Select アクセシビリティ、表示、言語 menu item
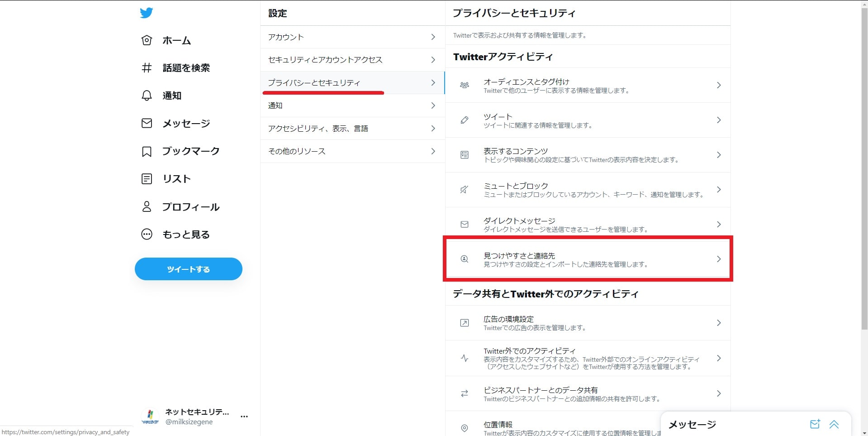 coord(352,129)
